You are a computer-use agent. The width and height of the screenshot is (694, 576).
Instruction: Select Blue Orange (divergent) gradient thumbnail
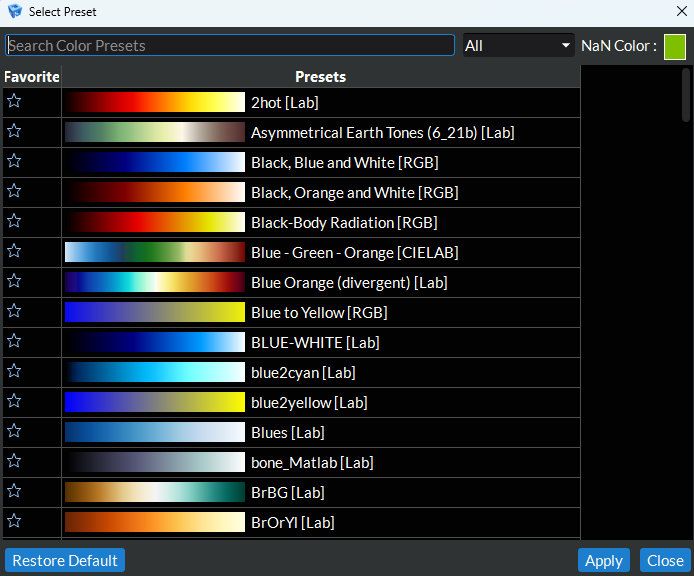[x=155, y=282]
